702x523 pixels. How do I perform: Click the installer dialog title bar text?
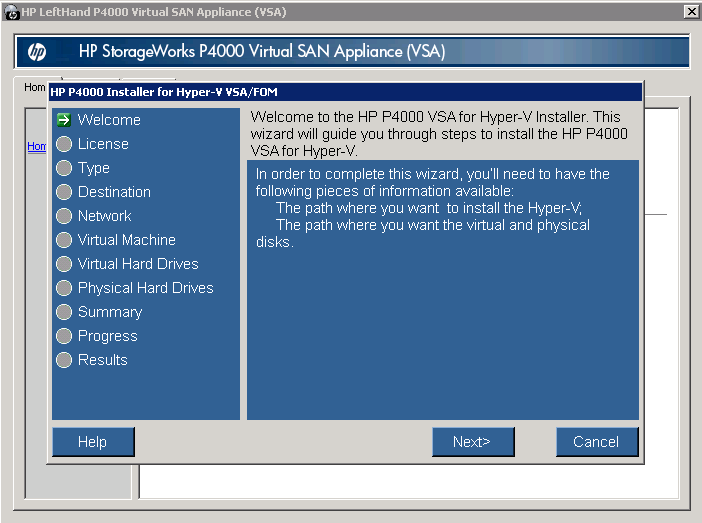(164, 92)
